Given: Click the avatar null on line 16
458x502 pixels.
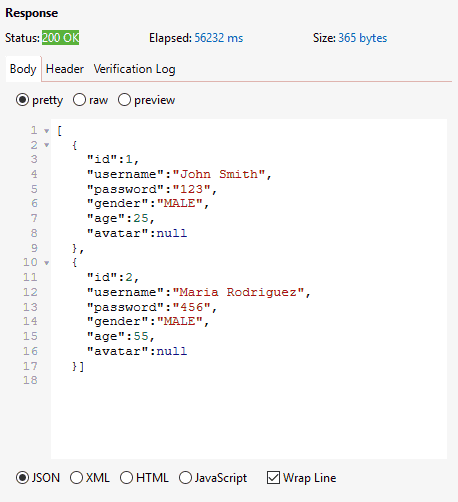Looking at the screenshot, I should tap(172, 351).
